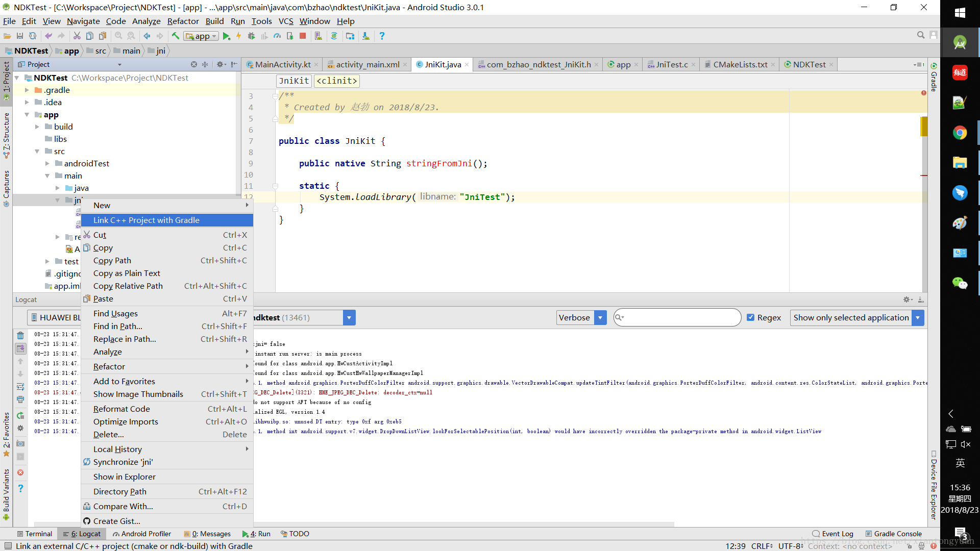
Task: Open Search Everywhere magnifier icon
Action: [x=921, y=35]
